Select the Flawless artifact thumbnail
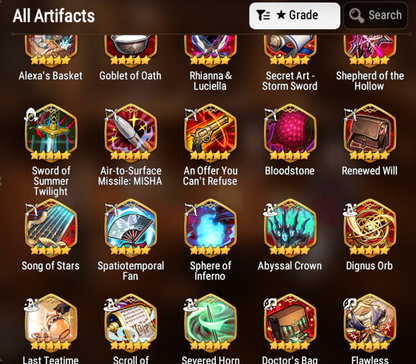This screenshot has height=364, width=416. 370,323
